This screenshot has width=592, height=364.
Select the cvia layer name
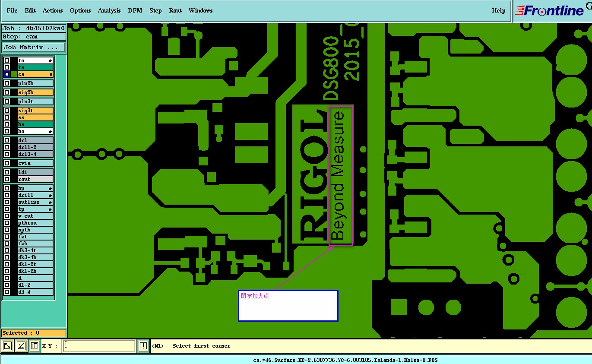pos(35,163)
